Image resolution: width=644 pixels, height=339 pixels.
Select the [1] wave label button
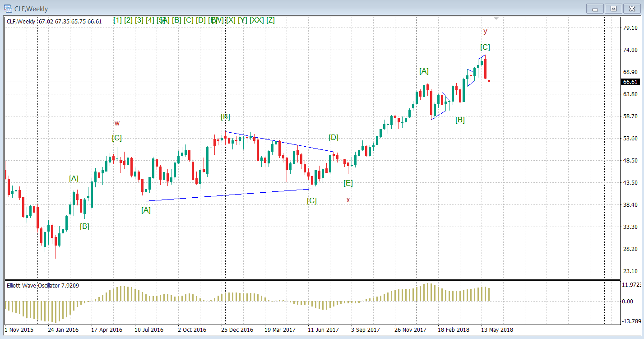tap(118, 20)
